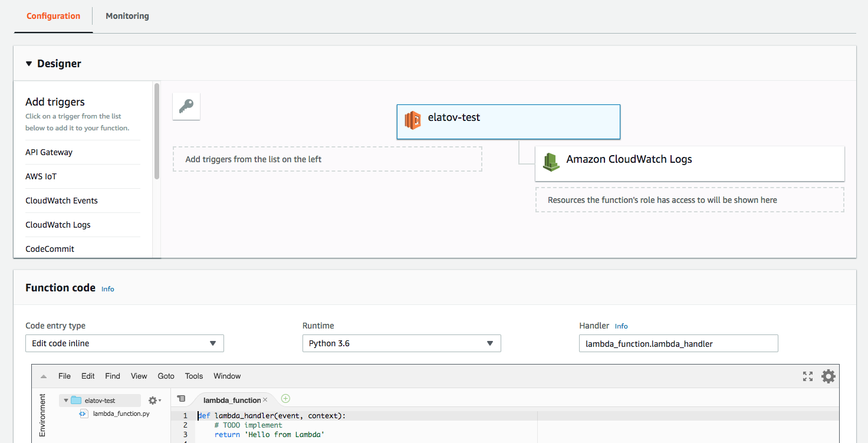
Task: Click the key permissions icon in Designer
Action: (186, 106)
